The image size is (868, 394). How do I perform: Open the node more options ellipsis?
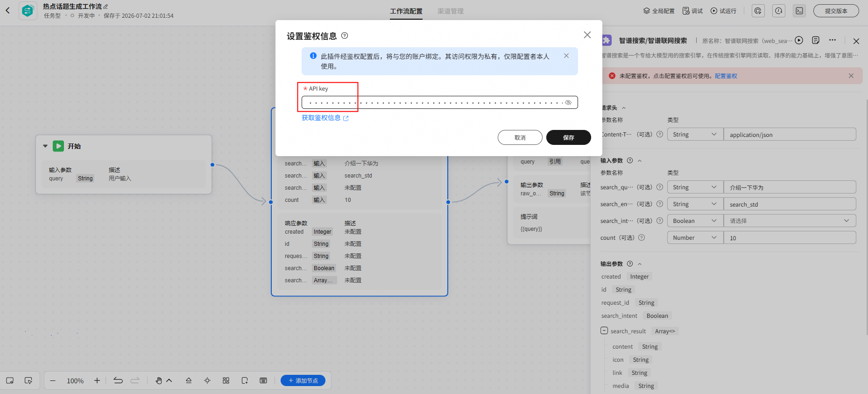pyautogui.click(x=833, y=40)
